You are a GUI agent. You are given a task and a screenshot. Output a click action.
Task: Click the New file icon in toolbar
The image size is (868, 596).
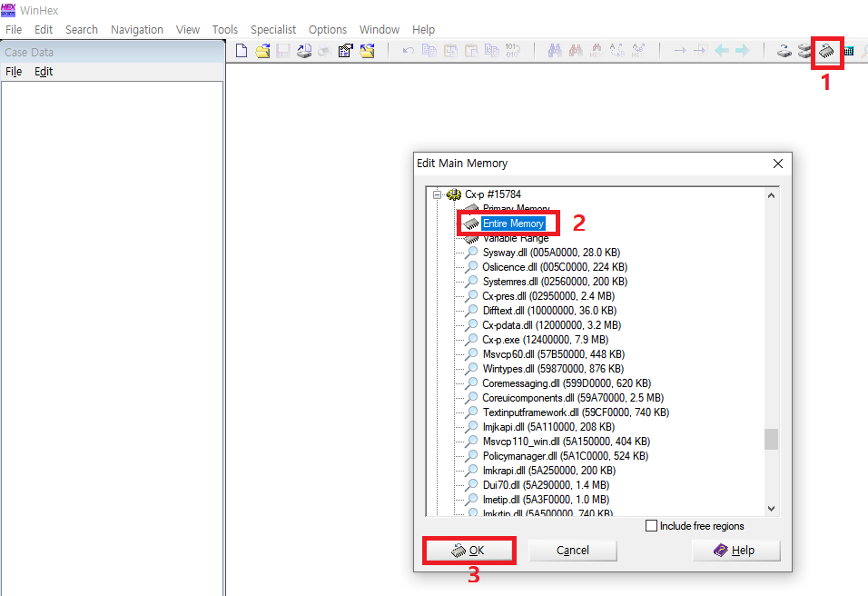click(242, 51)
